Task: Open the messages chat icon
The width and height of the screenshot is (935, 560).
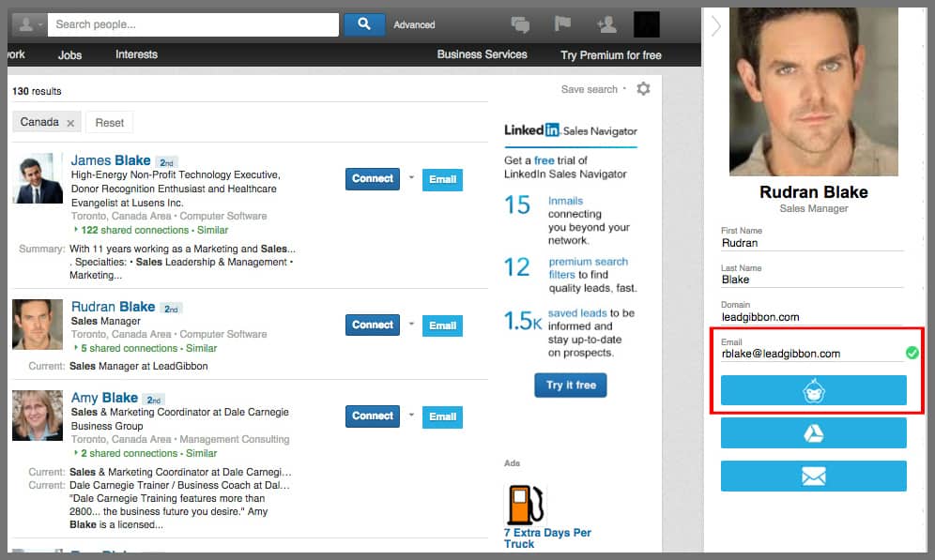Action: coord(520,24)
